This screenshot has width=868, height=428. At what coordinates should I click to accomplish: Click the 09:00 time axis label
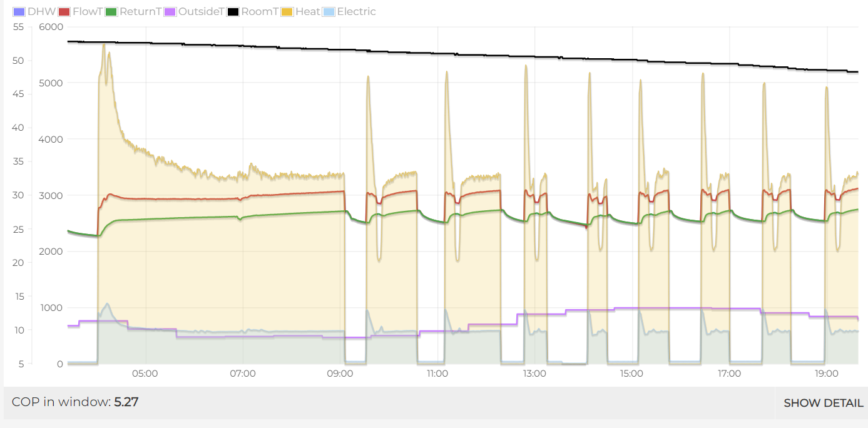coord(340,374)
